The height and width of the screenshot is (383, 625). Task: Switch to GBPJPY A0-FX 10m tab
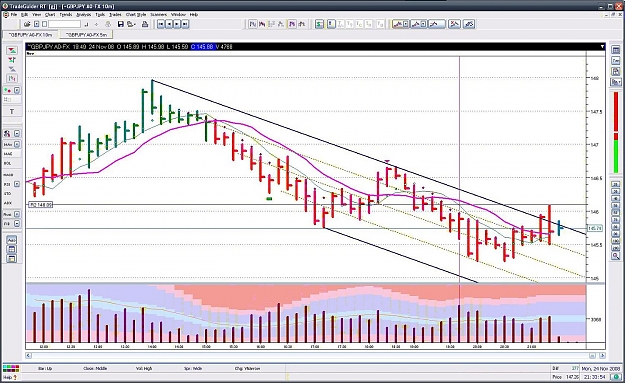click(30, 35)
